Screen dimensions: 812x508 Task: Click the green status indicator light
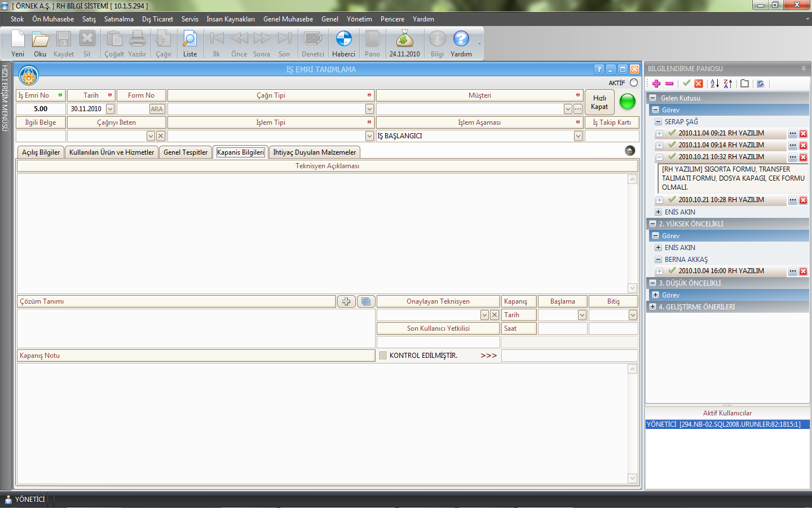coord(627,102)
